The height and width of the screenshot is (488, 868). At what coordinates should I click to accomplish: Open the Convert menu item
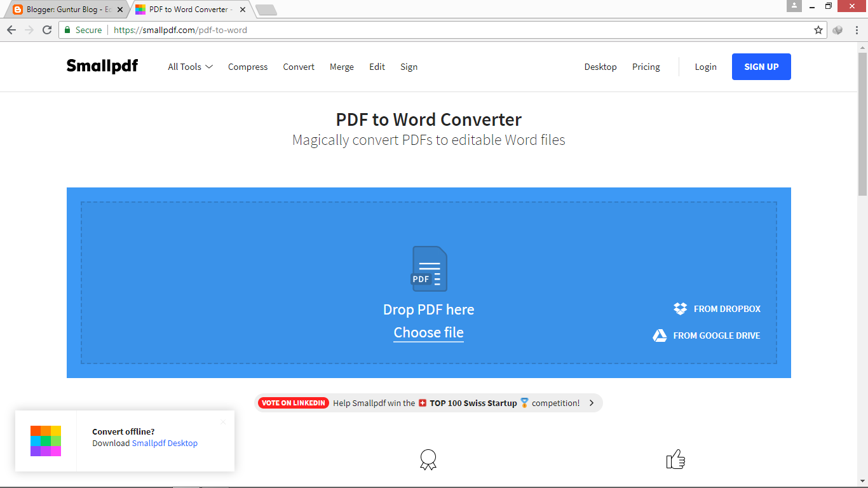point(299,67)
